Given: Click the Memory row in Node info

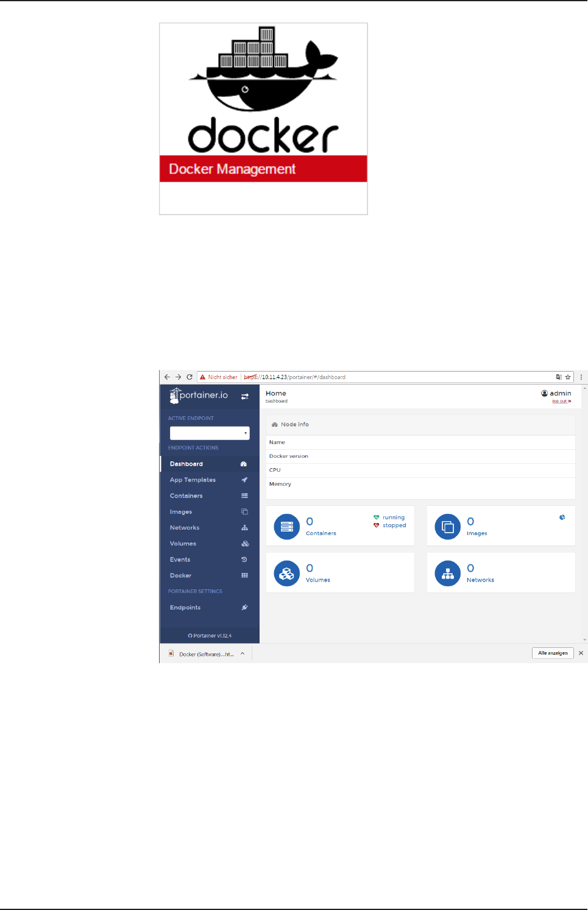Looking at the screenshot, I should click(x=420, y=484).
